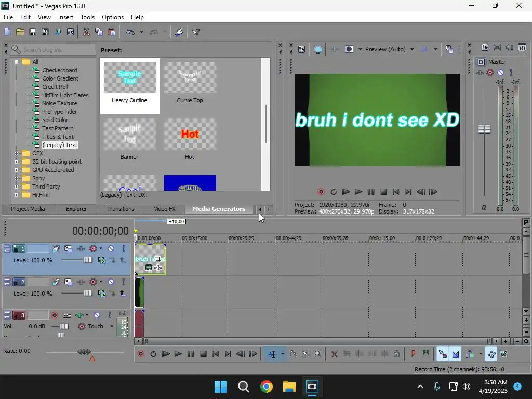Open the Insert menu

(65, 17)
